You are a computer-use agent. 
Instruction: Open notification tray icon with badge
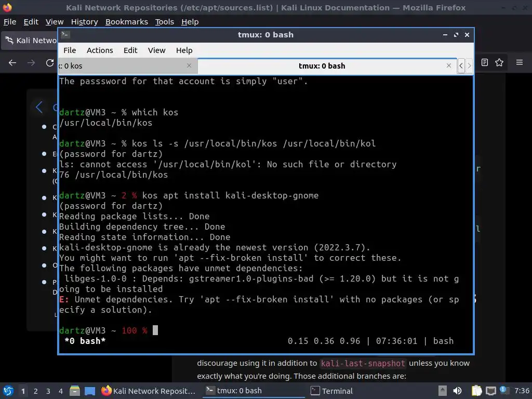point(504,390)
